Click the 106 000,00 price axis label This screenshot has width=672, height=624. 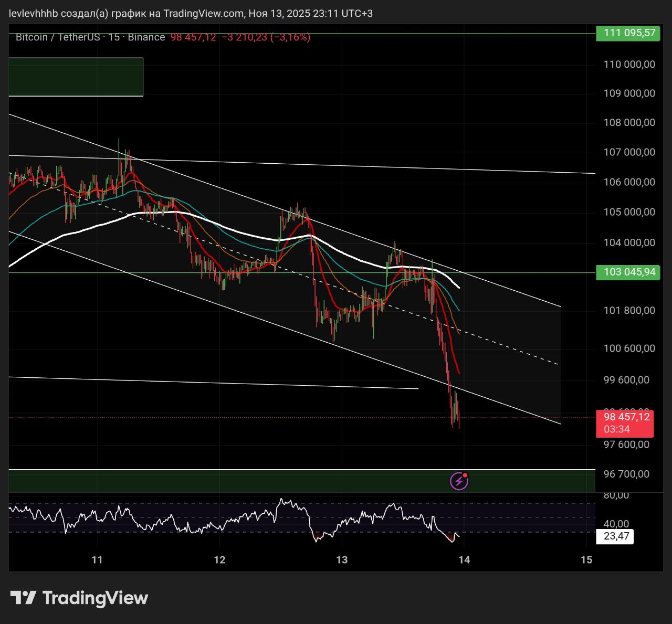coord(629,182)
